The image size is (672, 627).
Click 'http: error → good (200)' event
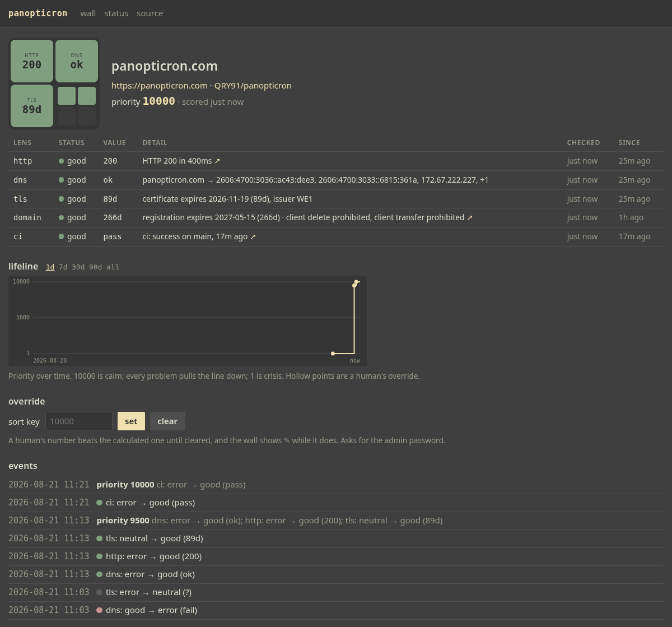click(335, 556)
